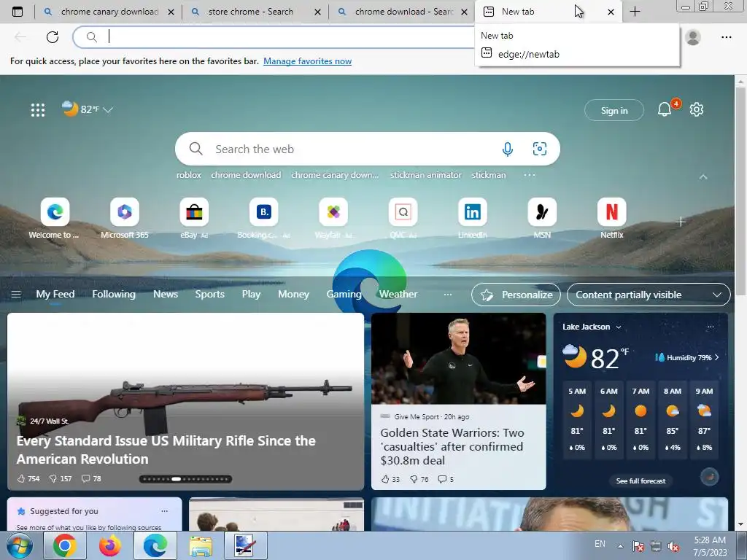Open the weather card options menu
747x560 pixels.
click(x=711, y=327)
